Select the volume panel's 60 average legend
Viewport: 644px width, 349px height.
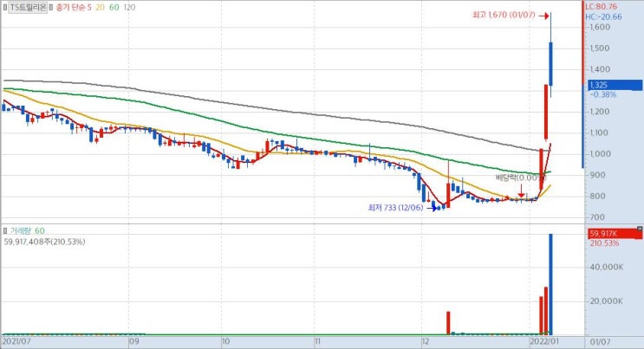(40, 230)
